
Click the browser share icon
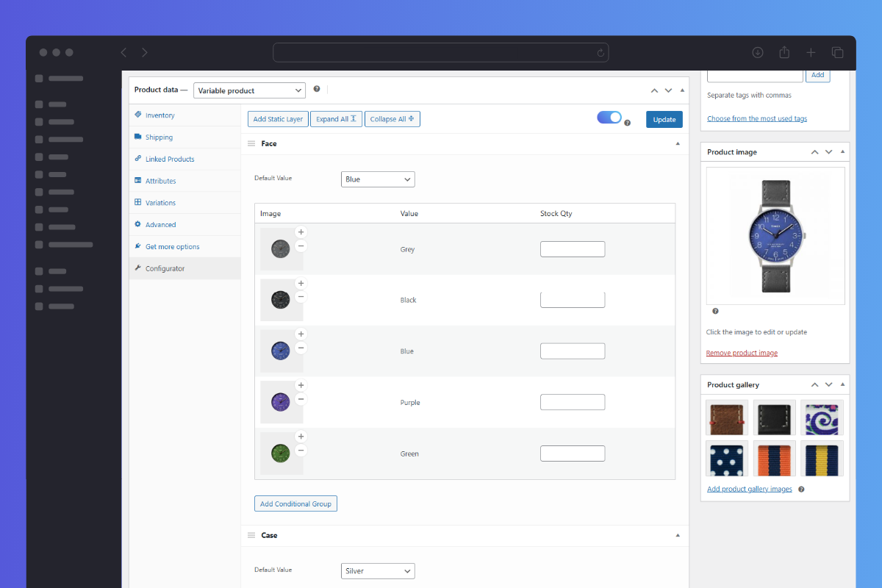tap(784, 53)
